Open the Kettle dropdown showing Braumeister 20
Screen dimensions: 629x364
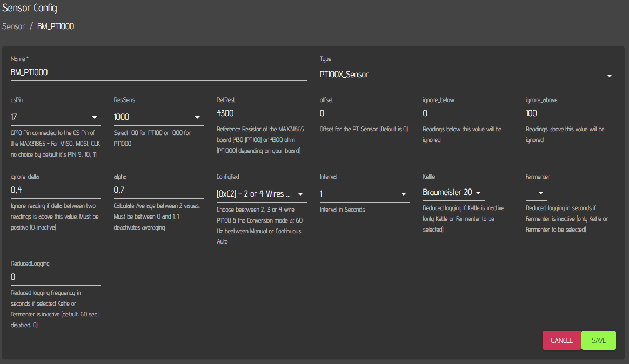coord(478,192)
